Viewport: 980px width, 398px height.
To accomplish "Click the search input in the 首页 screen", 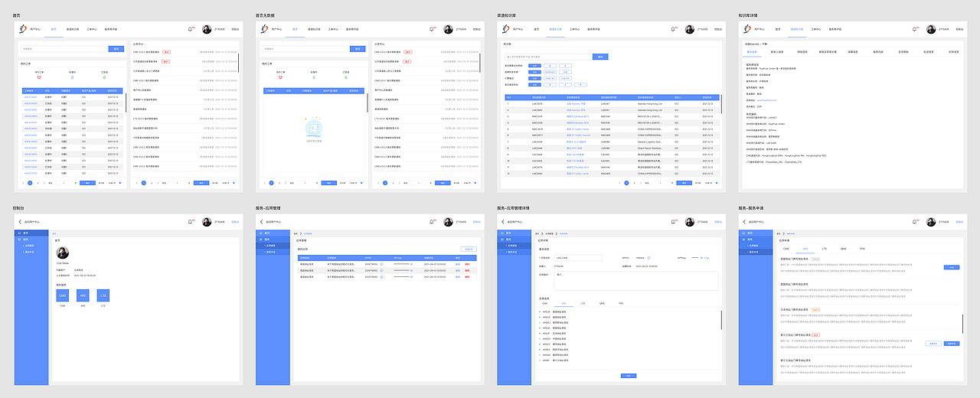I will (64, 49).
